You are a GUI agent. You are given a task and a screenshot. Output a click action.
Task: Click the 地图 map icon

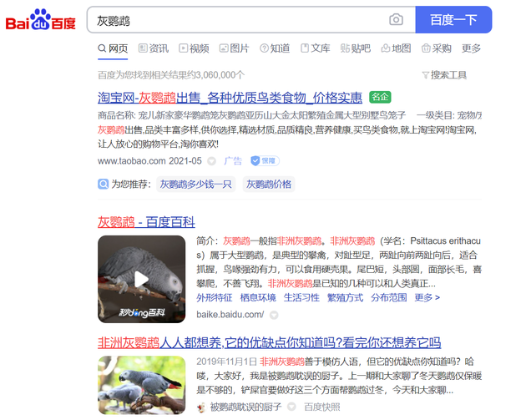coord(386,48)
